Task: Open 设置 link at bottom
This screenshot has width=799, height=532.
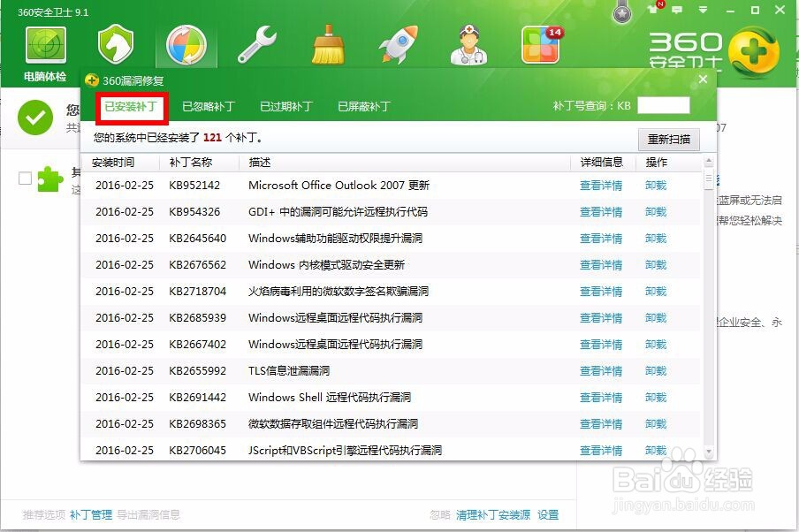Action: coord(548,514)
